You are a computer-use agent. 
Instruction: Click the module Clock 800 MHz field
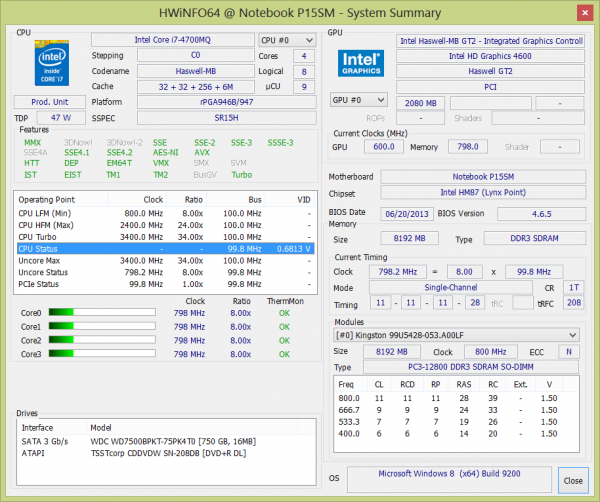click(491, 352)
